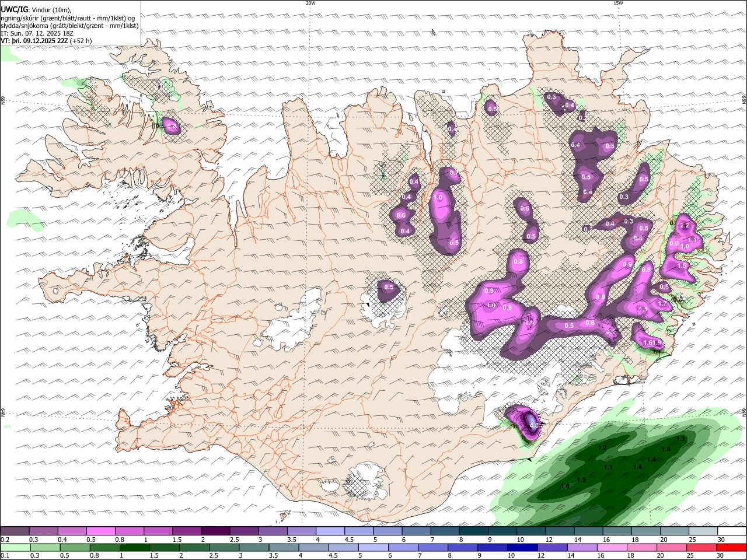Click the snow patch over the Westfjords
The image size is (747, 560).
tap(171, 126)
